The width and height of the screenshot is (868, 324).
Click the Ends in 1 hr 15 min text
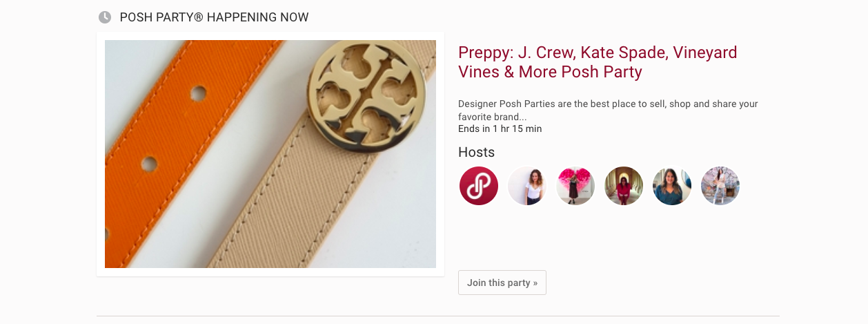pyautogui.click(x=500, y=129)
